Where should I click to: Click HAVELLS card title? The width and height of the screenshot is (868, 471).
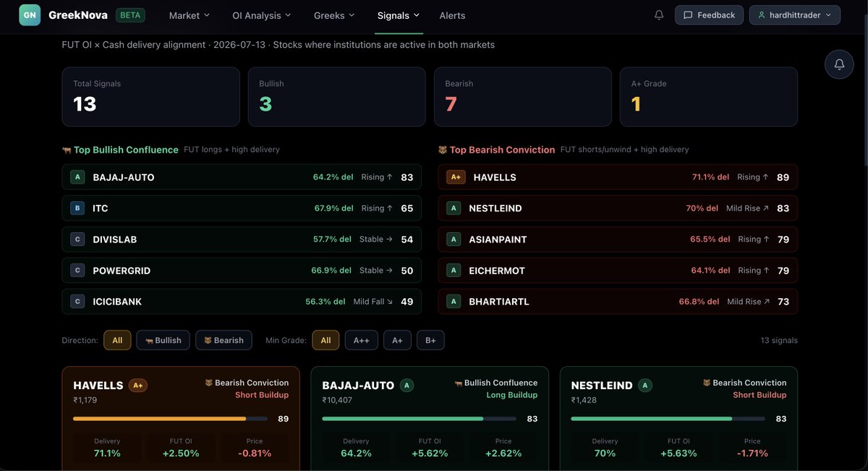(x=98, y=386)
